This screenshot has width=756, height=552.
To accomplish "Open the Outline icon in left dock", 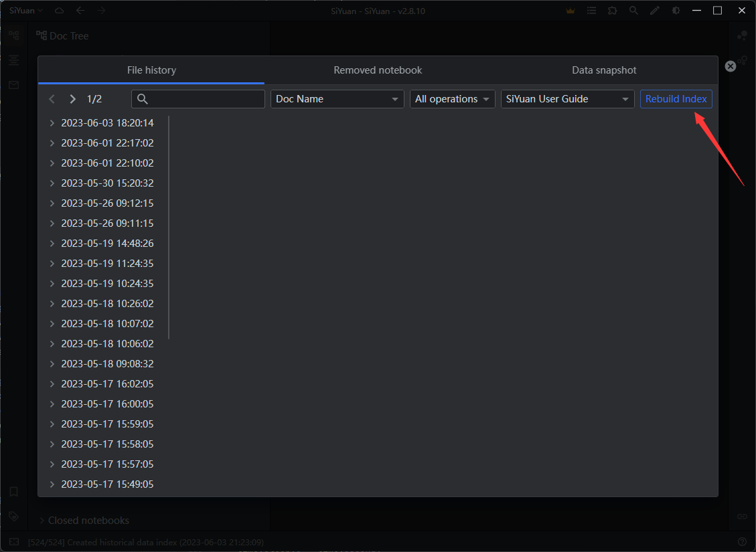I will pyautogui.click(x=14, y=60).
